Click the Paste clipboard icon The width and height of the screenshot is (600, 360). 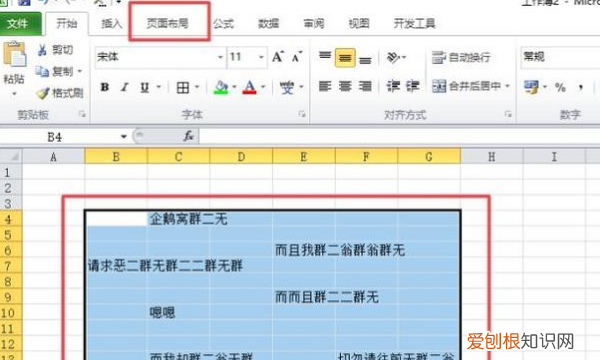coord(15,54)
